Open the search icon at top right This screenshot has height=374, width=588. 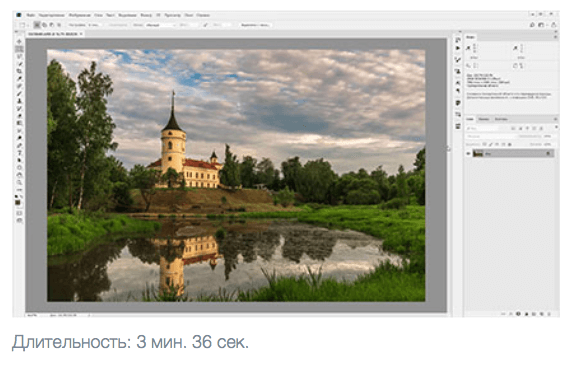pyautogui.click(x=532, y=25)
